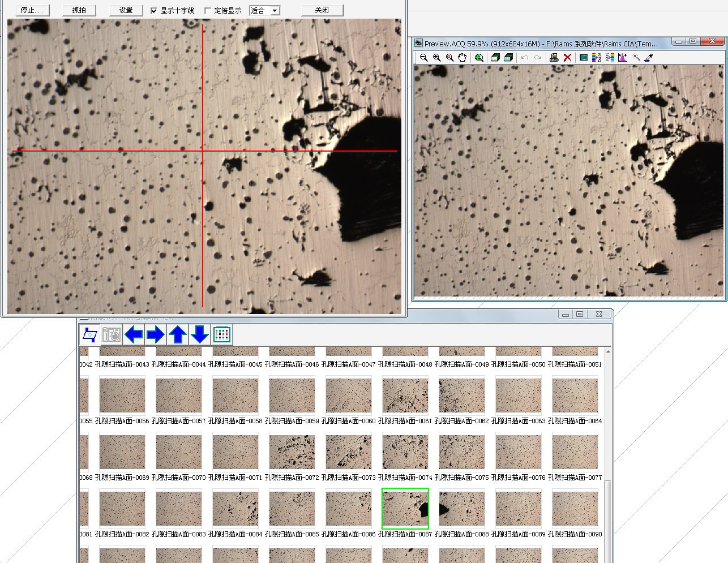Select the magic wand tool
This screenshot has height=563, width=728.
636,58
